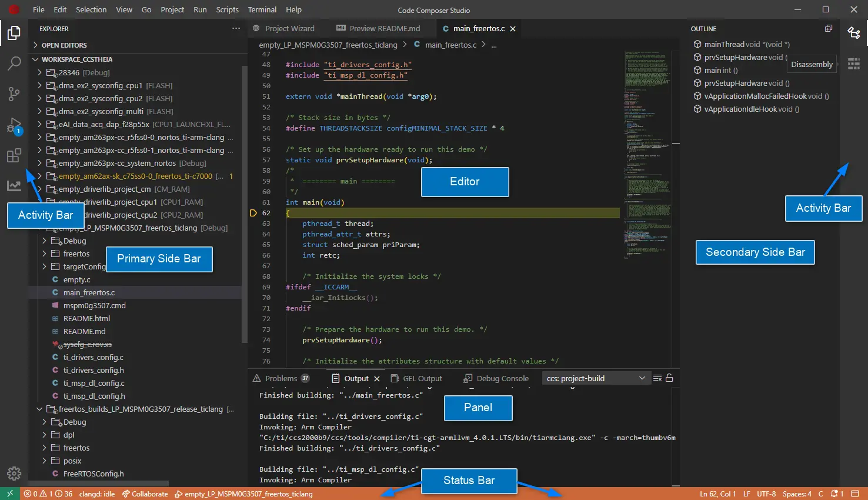The height and width of the screenshot is (500, 868).
Task: Click the Disassembly icon in right activity bar
Action: [x=854, y=64]
